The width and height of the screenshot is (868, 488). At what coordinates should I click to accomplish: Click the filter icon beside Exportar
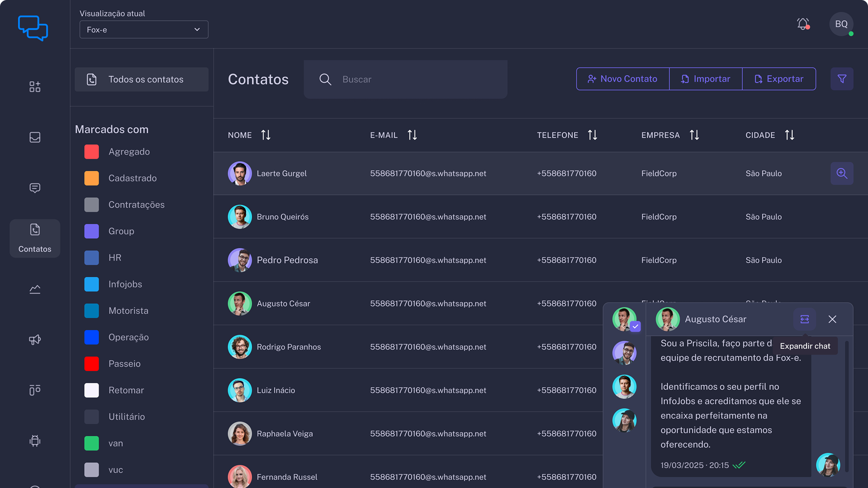[842, 79]
